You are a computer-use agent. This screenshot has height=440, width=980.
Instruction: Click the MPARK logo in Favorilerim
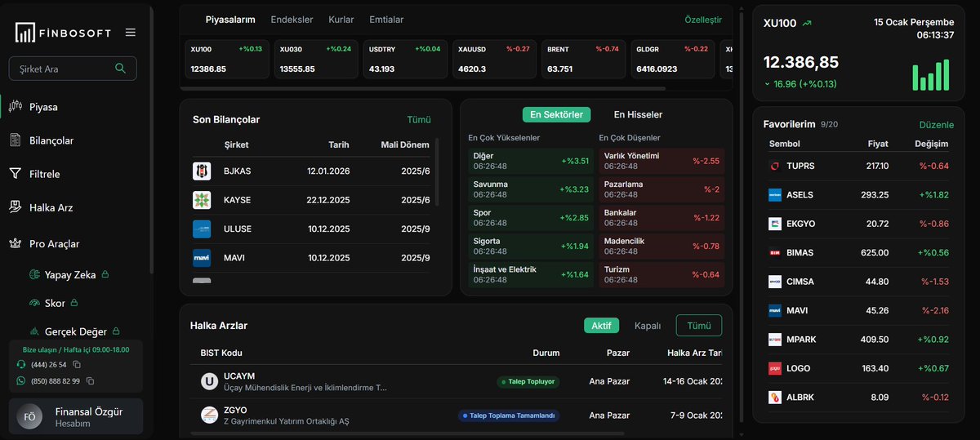775,340
